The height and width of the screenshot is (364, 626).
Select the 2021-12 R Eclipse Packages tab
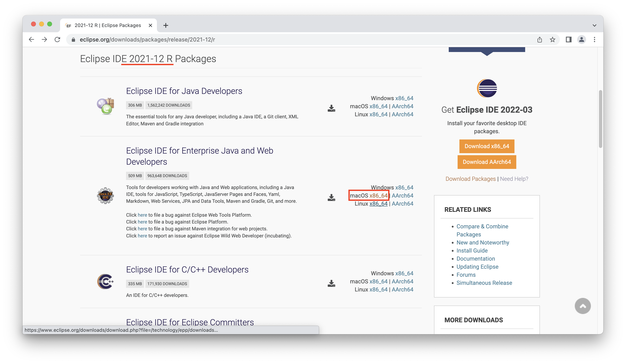(x=108, y=25)
